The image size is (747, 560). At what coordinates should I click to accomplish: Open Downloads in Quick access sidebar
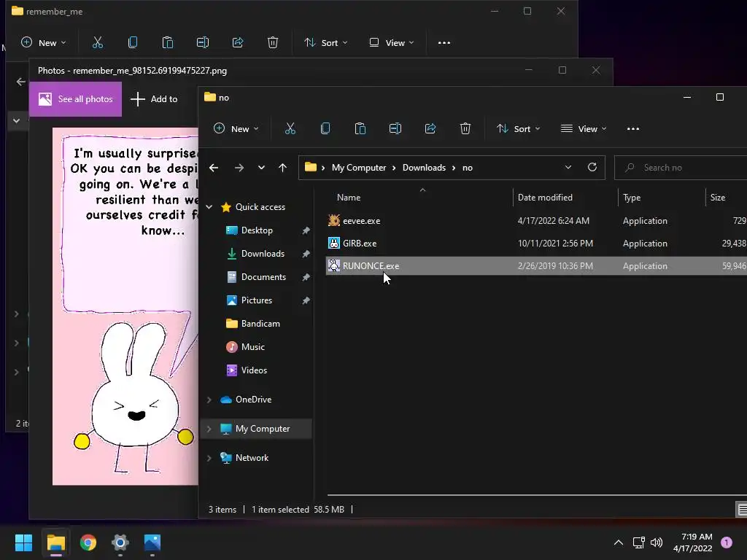[x=263, y=254]
